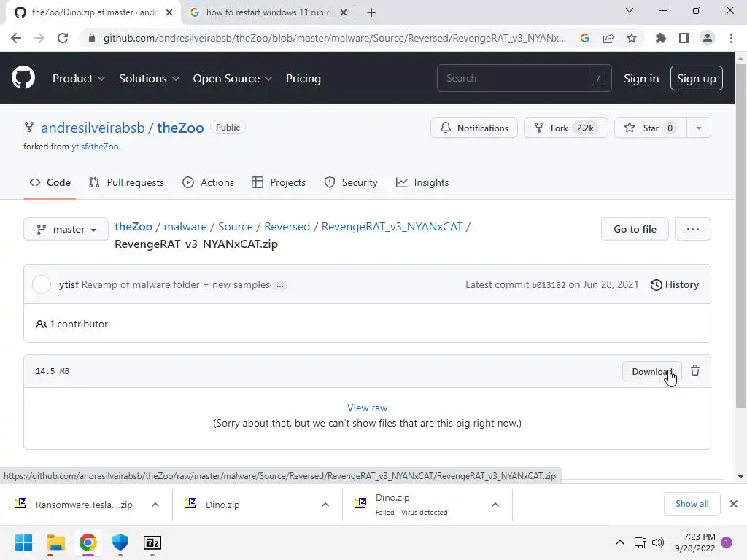Screen dimensions: 747x560
Task: Click the browser forward arrow
Action: tap(39, 38)
